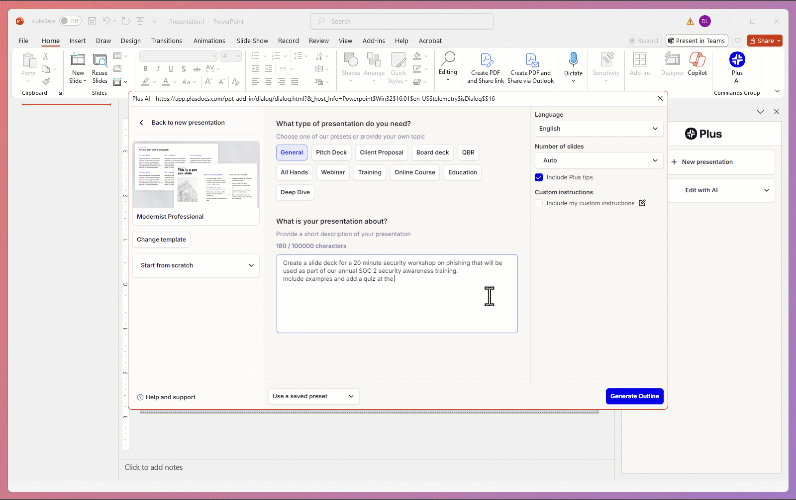Click the Editing search icon in ribbon
The image size is (796, 500).
click(x=448, y=60)
